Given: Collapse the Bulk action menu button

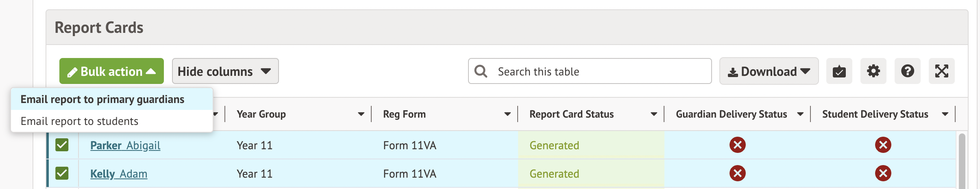Looking at the screenshot, I should [x=111, y=71].
